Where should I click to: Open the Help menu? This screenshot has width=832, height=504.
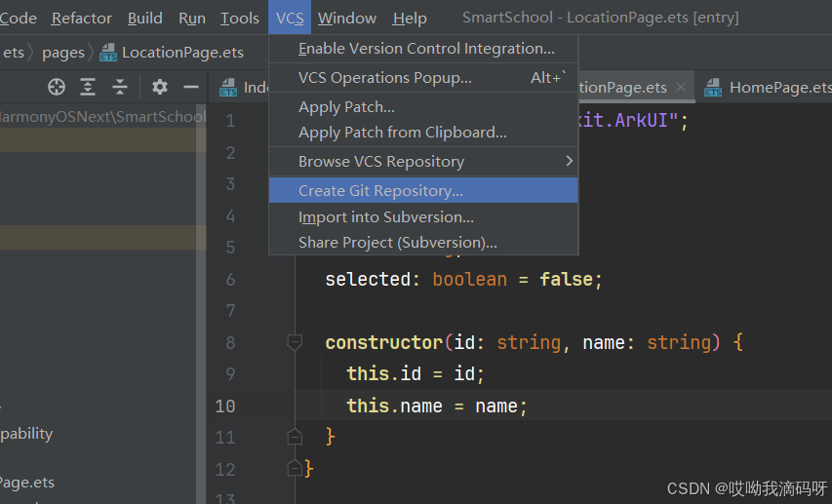click(410, 19)
